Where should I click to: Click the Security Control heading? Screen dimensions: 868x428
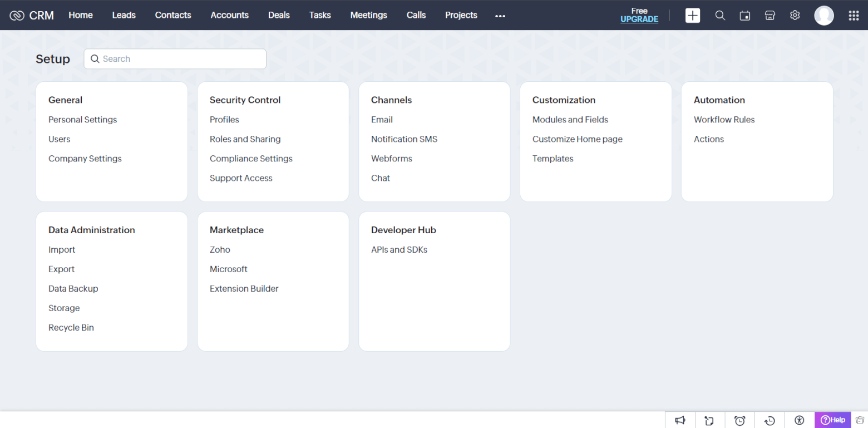coord(245,100)
